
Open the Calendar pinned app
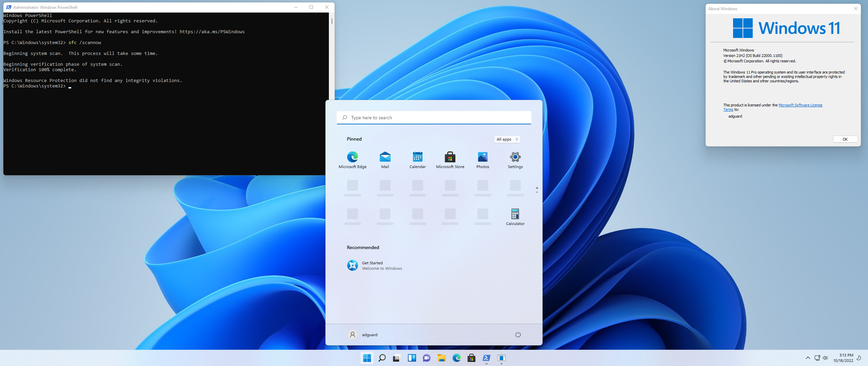click(x=417, y=160)
